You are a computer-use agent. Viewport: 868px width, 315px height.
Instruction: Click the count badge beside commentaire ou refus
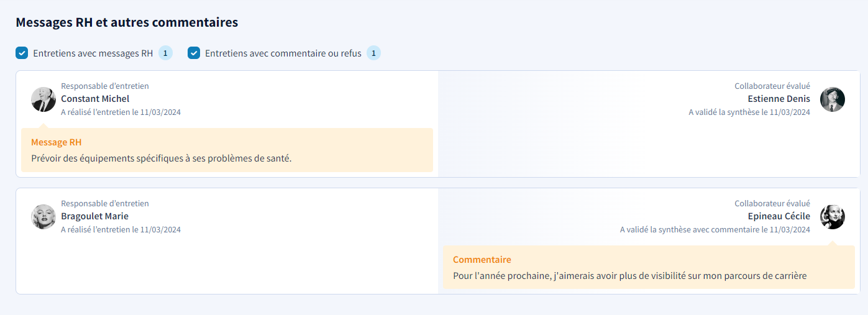click(x=373, y=53)
